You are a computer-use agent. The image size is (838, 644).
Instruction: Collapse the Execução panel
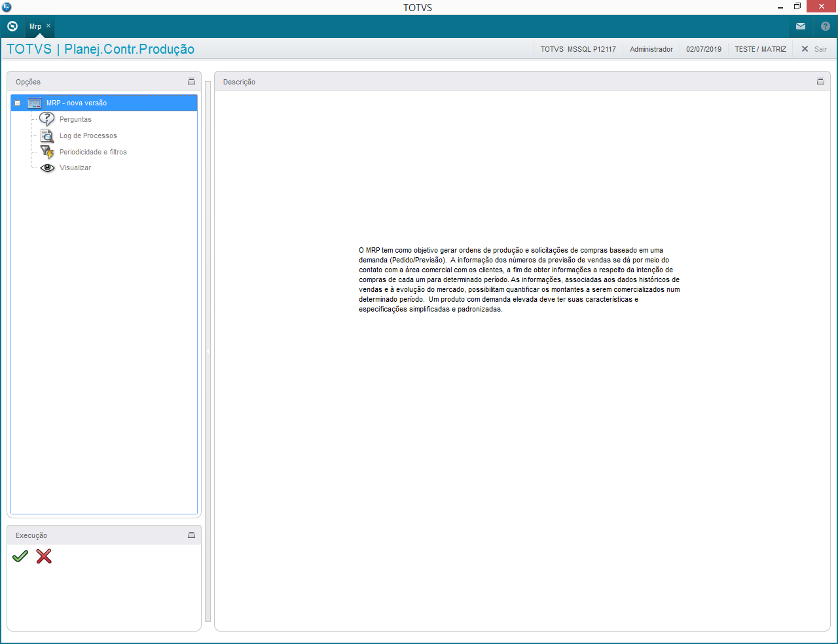click(x=191, y=535)
